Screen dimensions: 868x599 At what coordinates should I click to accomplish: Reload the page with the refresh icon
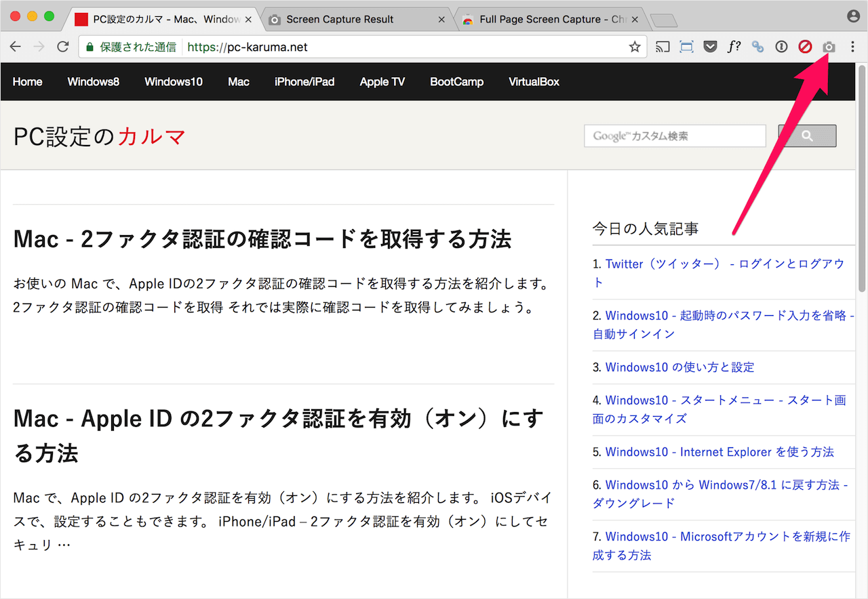pyautogui.click(x=63, y=47)
